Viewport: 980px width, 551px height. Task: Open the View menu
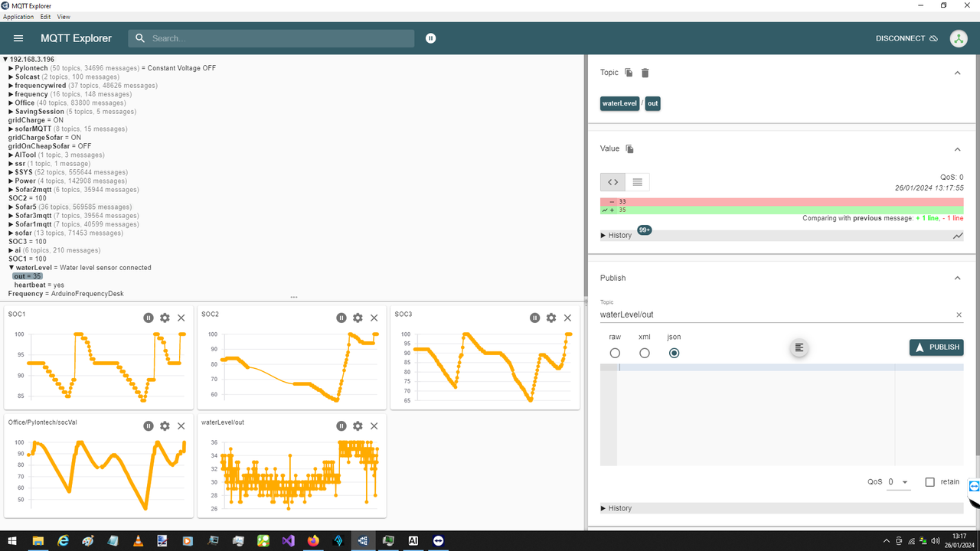64,17
